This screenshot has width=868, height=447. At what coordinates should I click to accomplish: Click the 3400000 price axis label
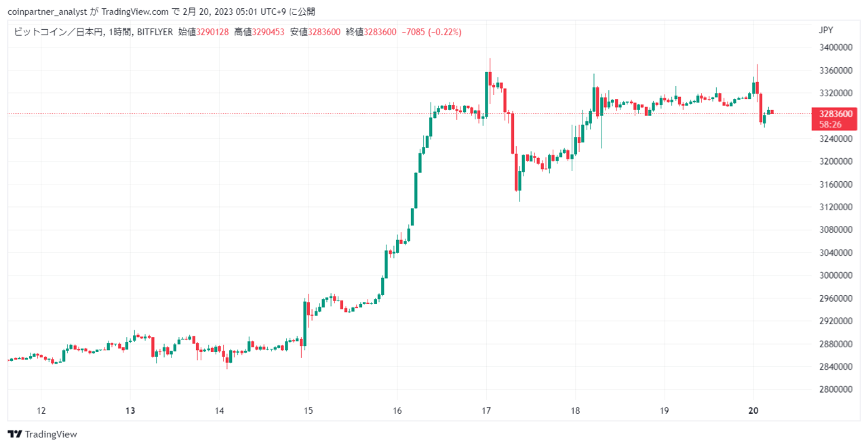click(x=835, y=47)
